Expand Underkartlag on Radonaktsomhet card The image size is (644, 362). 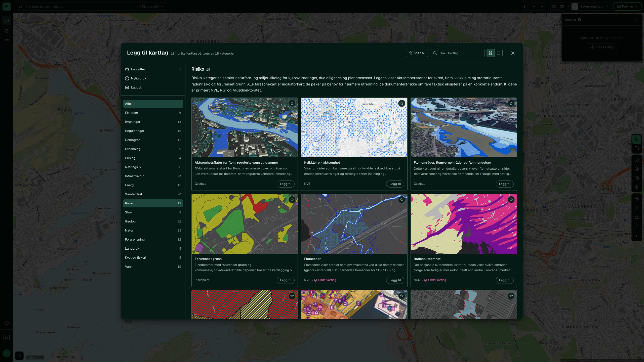tap(435, 280)
